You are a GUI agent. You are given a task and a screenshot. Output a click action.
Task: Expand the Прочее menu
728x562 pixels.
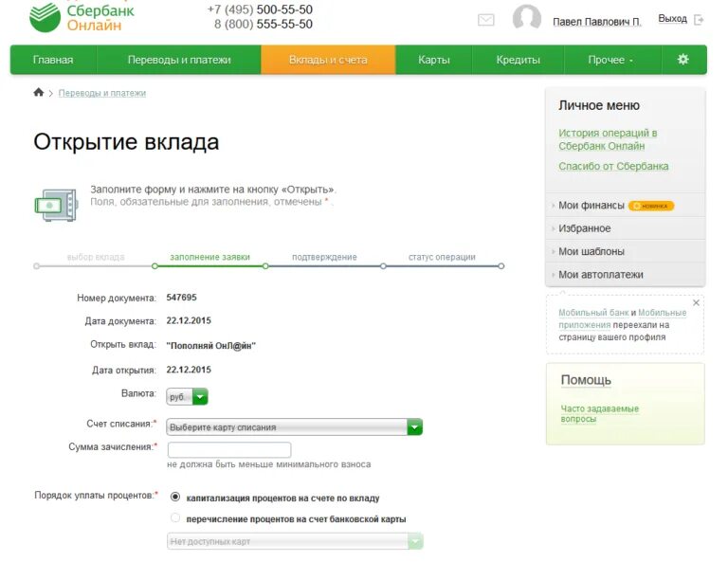pos(610,60)
